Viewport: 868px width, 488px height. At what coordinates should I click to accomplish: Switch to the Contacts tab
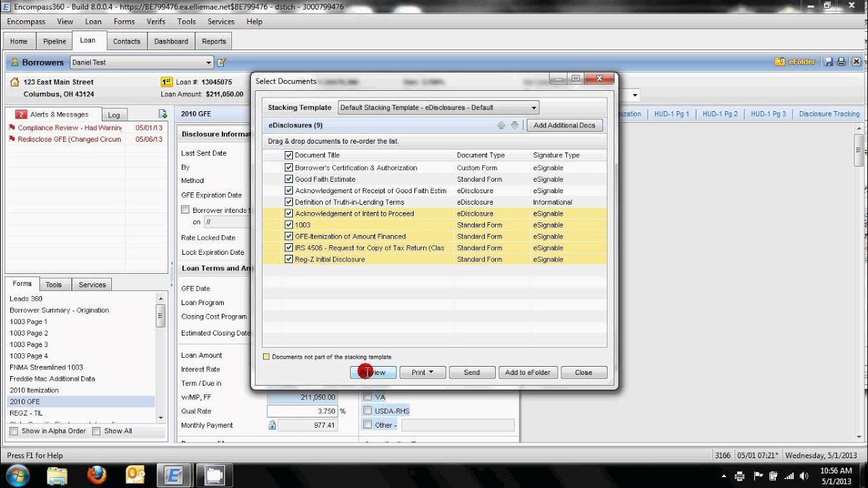127,41
